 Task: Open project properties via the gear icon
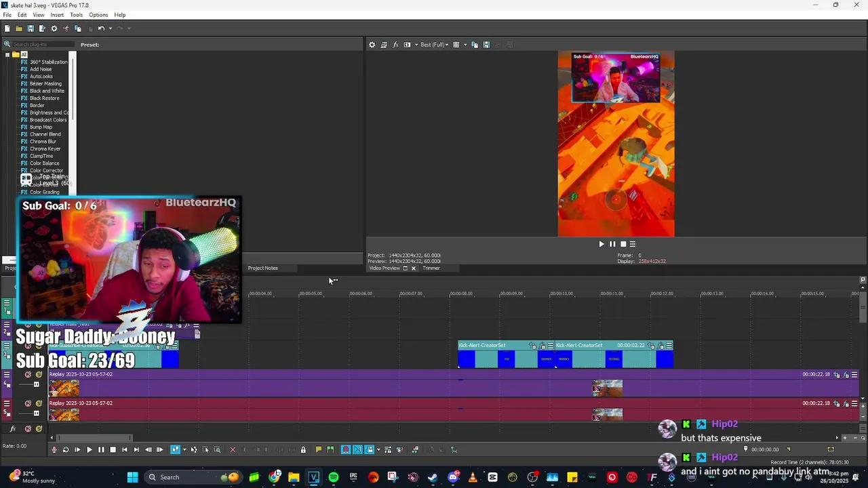tap(54, 28)
